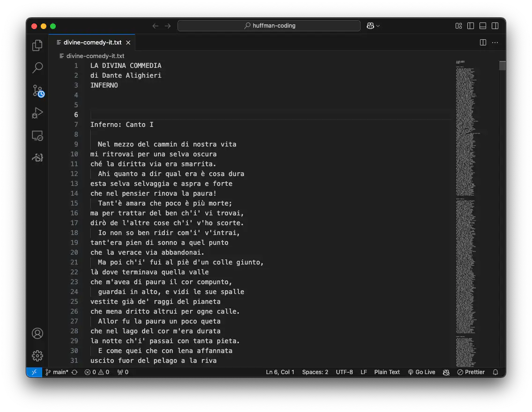Start Go Live server

(x=422, y=372)
